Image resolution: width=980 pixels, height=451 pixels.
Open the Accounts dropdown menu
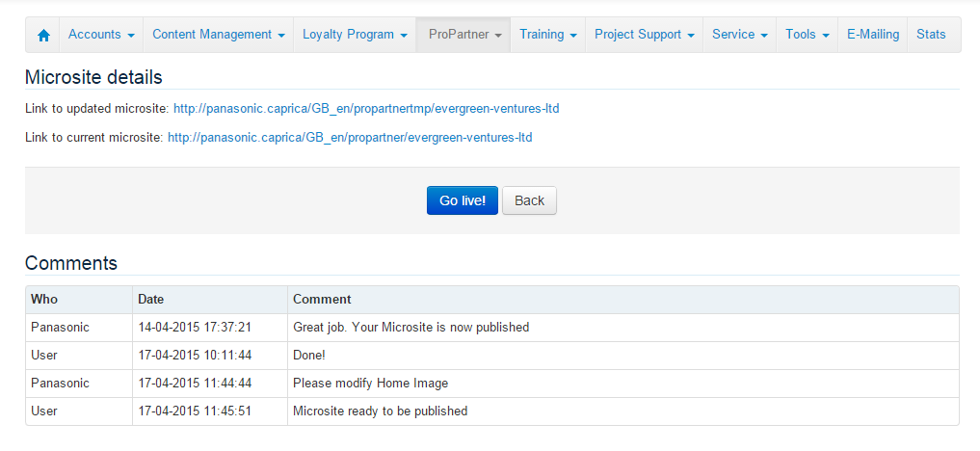101,35
